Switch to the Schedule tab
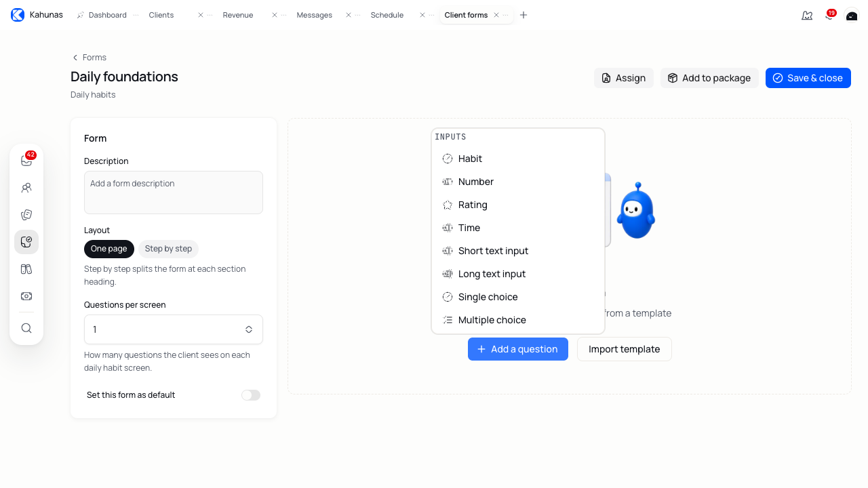Viewport: 868px width, 488px height. pyautogui.click(x=387, y=15)
